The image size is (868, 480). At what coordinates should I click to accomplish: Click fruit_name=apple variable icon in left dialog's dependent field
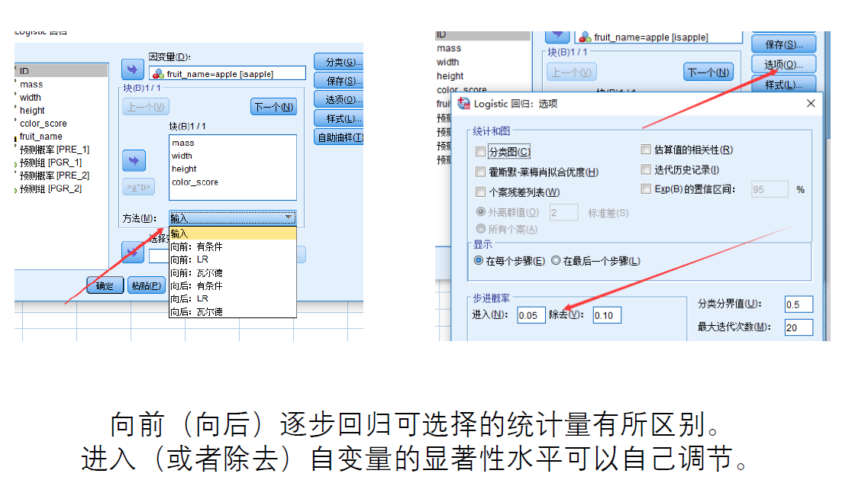(158, 74)
